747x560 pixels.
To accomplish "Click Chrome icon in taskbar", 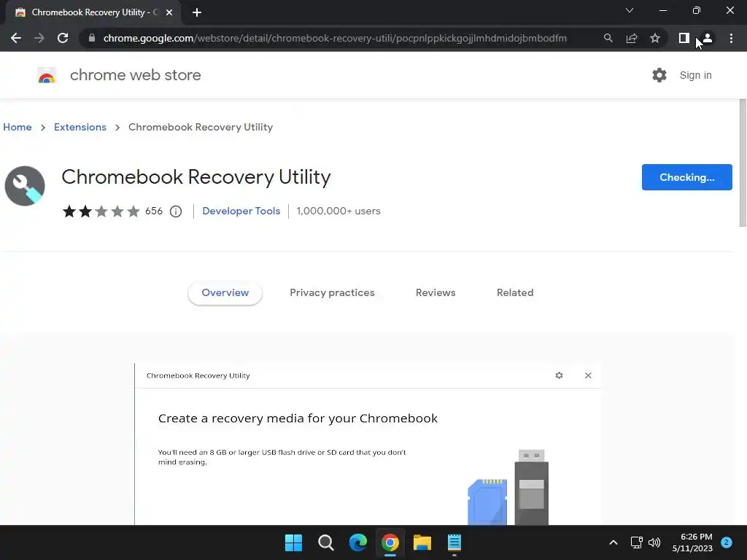I will tap(390, 542).
